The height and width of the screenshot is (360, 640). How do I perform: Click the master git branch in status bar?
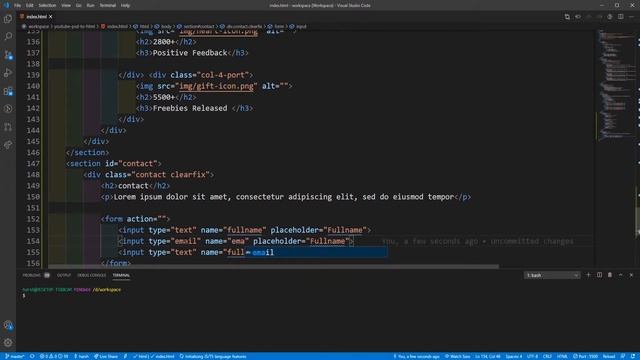click(14, 356)
